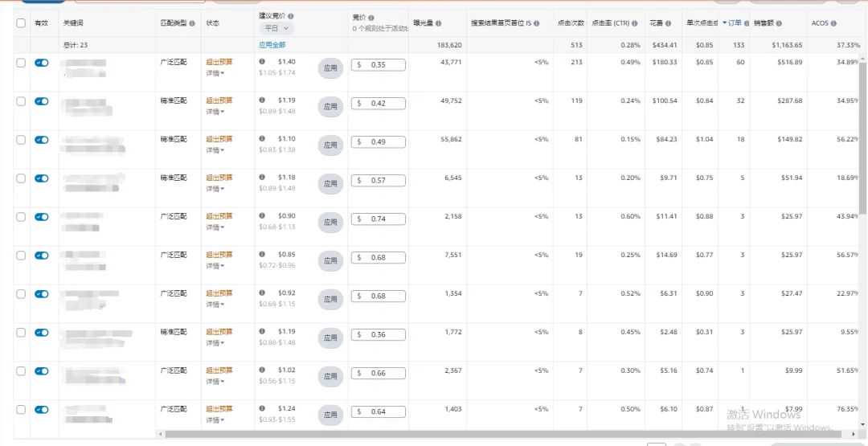Click info icon beside ACOS header
The height and width of the screenshot is (446, 868).
[x=833, y=23]
